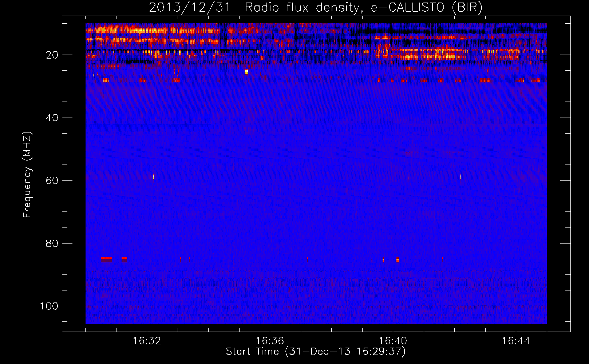Click the 20 MHz frequency tick label
This screenshot has width=589, height=364.
coord(52,55)
